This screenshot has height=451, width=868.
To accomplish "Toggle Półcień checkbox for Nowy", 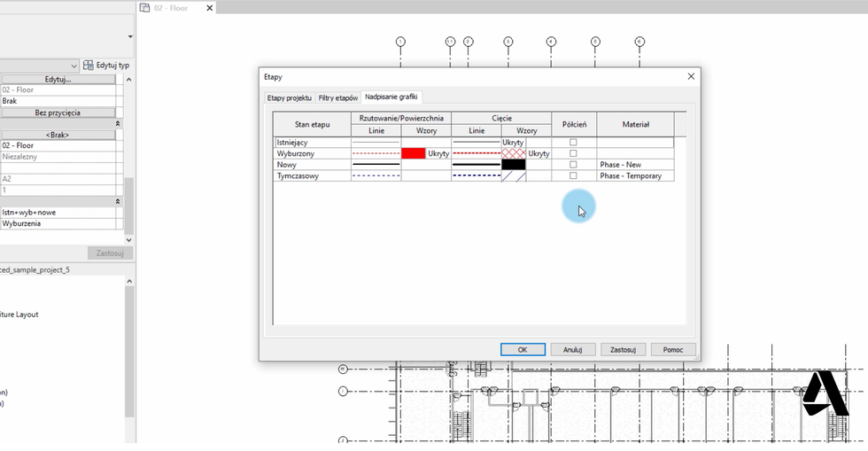I will (x=574, y=165).
